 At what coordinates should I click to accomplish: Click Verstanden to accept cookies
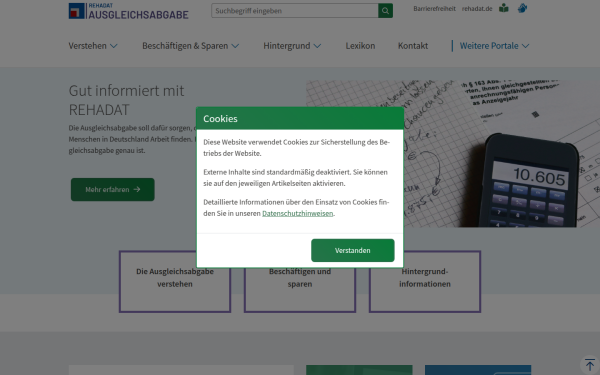point(352,250)
